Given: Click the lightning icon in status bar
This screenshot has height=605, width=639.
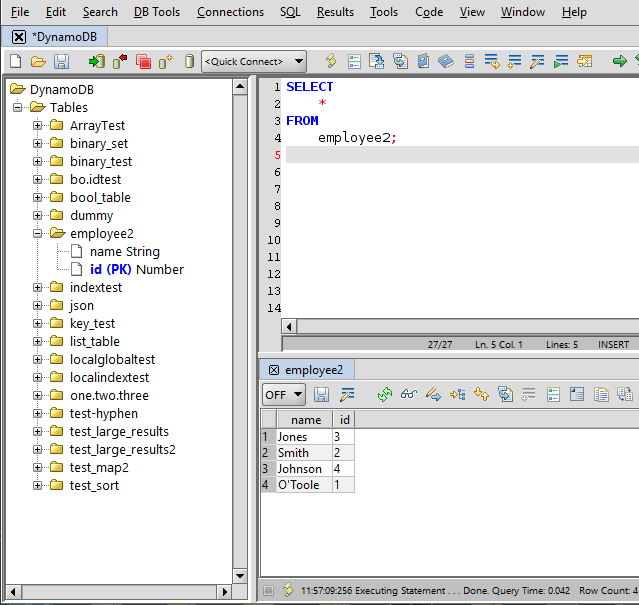Looking at the screenshot, I should [x=288, y=590].
